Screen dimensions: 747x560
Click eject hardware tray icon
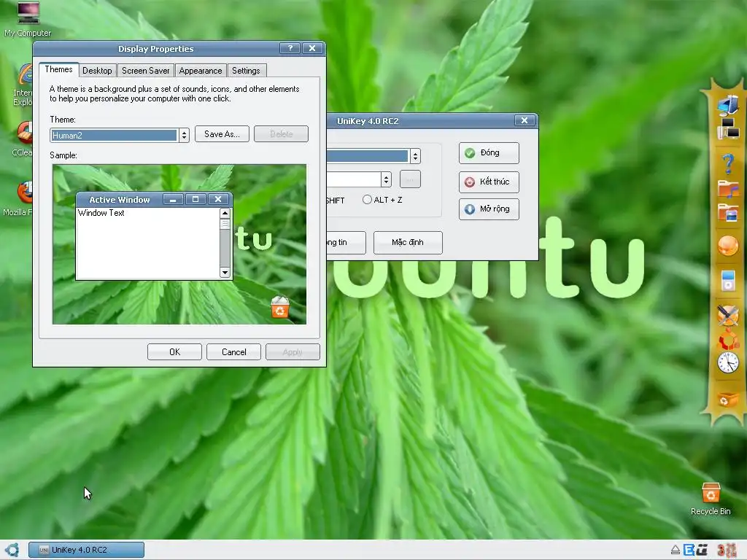point(675,550)
